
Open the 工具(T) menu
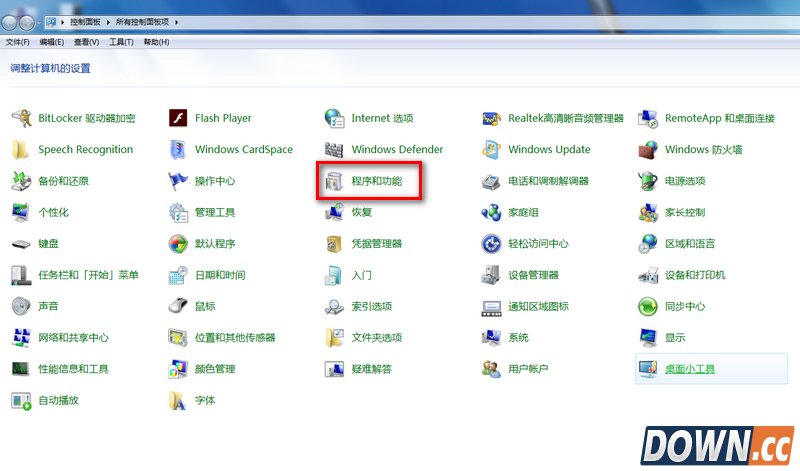click(x=121, y=42)
